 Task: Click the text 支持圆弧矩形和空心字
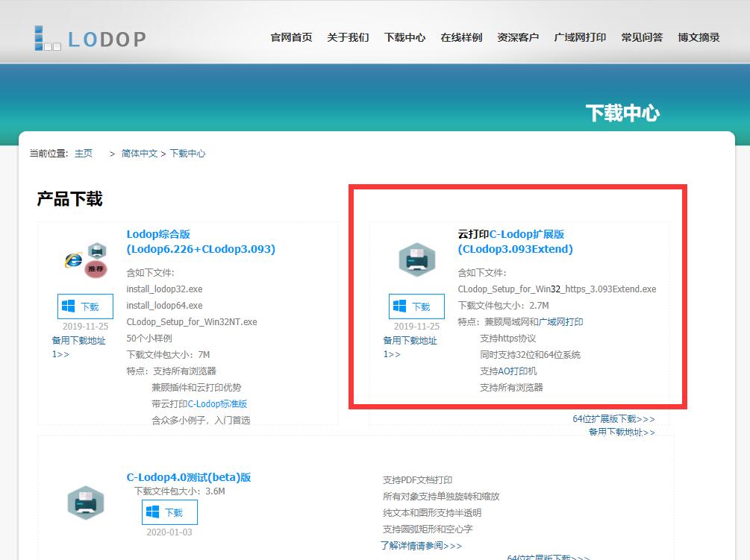pos(428,529)
